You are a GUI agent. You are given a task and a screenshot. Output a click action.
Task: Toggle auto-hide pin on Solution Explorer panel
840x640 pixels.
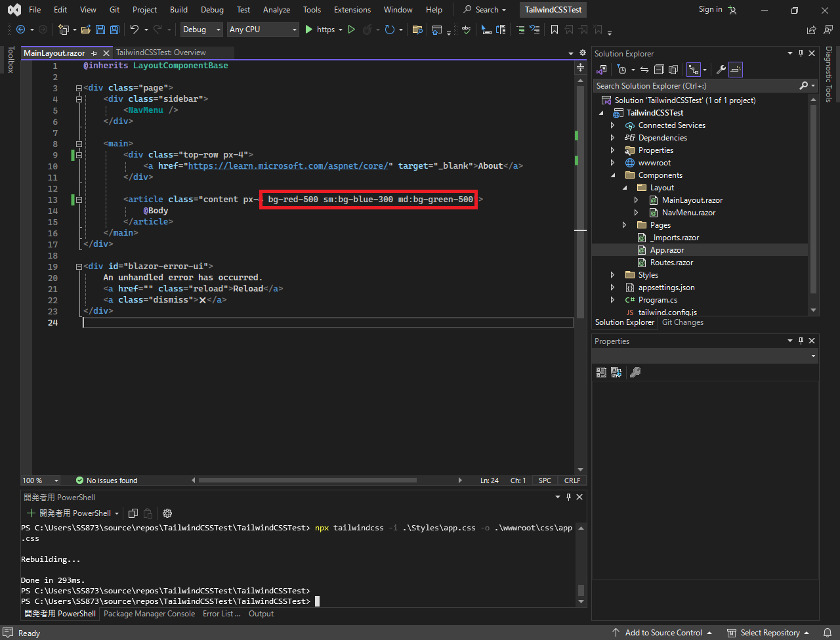(x=801, y=54)
